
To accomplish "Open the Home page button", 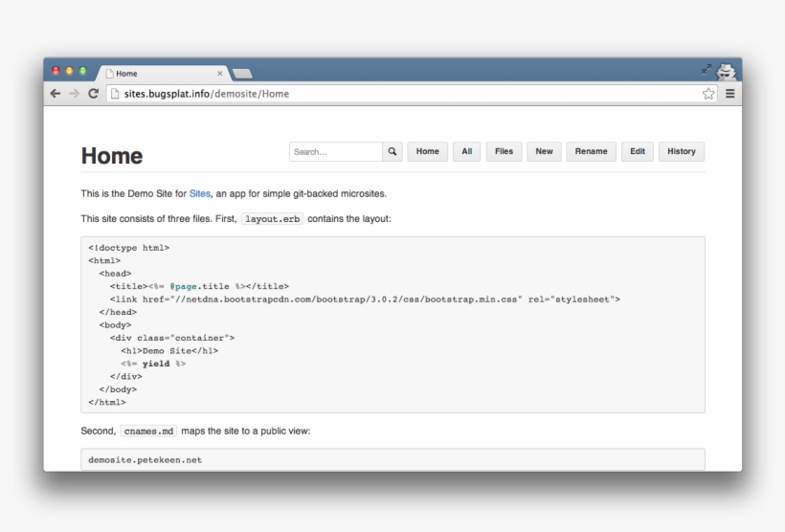I will (428, 151).
